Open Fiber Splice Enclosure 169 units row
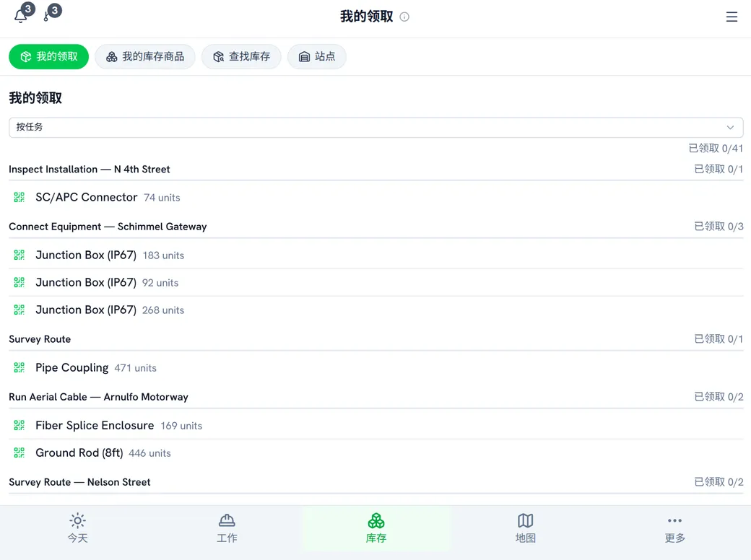Screen dimensions: 751x560 point(376,425)
